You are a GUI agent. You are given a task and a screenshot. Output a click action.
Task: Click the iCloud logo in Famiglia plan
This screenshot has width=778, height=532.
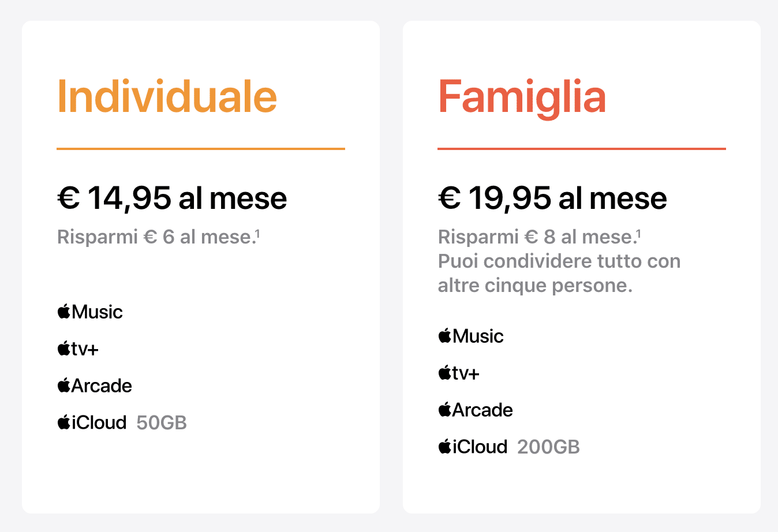[473, 447]
